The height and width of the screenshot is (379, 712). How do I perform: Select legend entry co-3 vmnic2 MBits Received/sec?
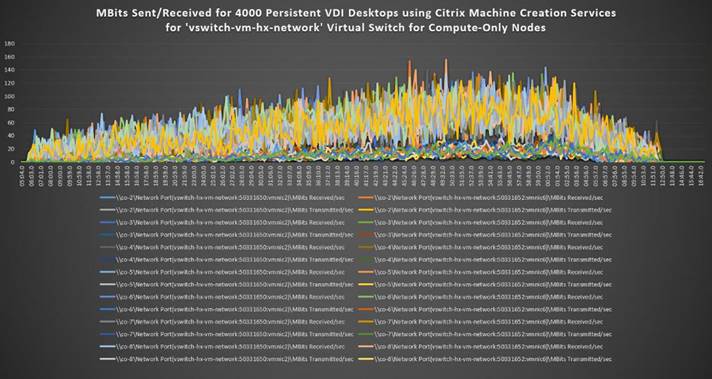pos(222,223)
